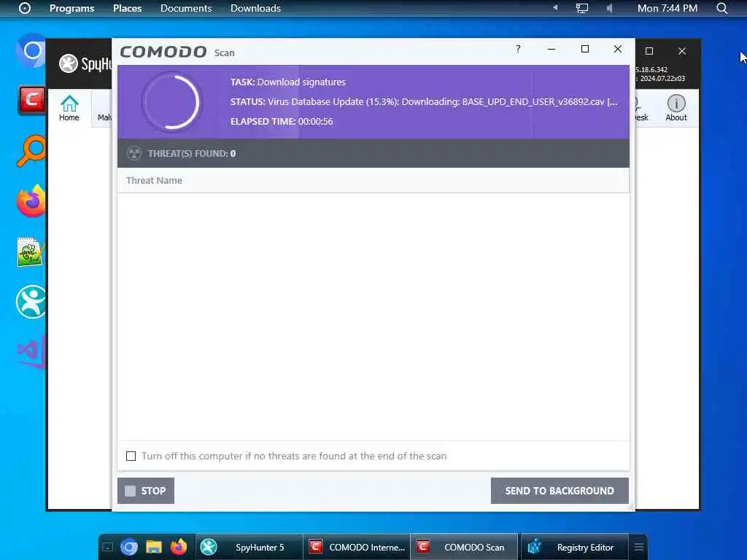This screenshot has width=747, height=560.
Task: Open SpyHunter About tab
Action: pos(676,108)
